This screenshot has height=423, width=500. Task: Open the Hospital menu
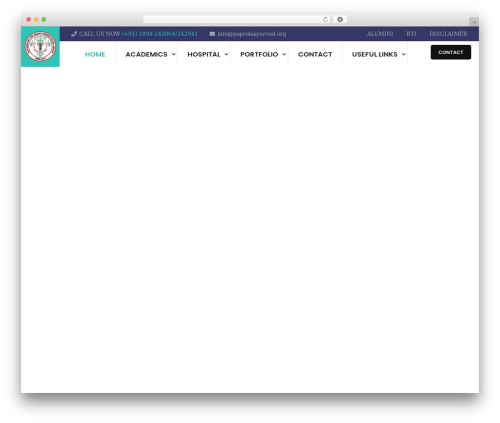coord(204,54)
